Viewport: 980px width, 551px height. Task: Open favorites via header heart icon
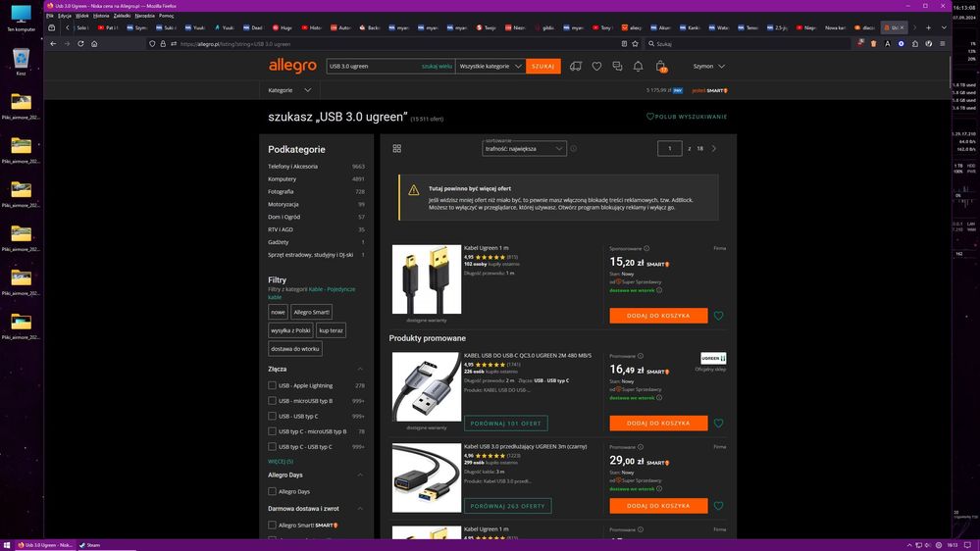(596, 67)
